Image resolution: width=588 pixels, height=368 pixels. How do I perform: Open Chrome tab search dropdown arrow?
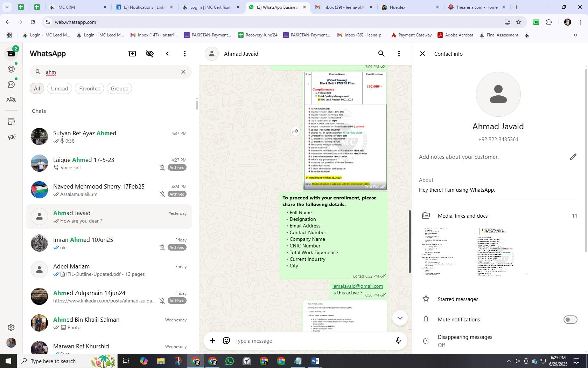7,7
